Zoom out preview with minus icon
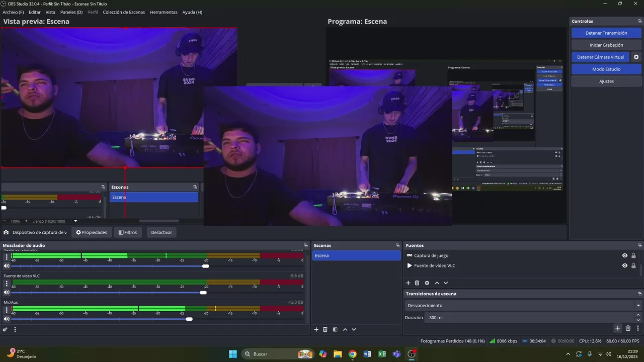This screenshot has width=644, height=362. click(5, 221)
